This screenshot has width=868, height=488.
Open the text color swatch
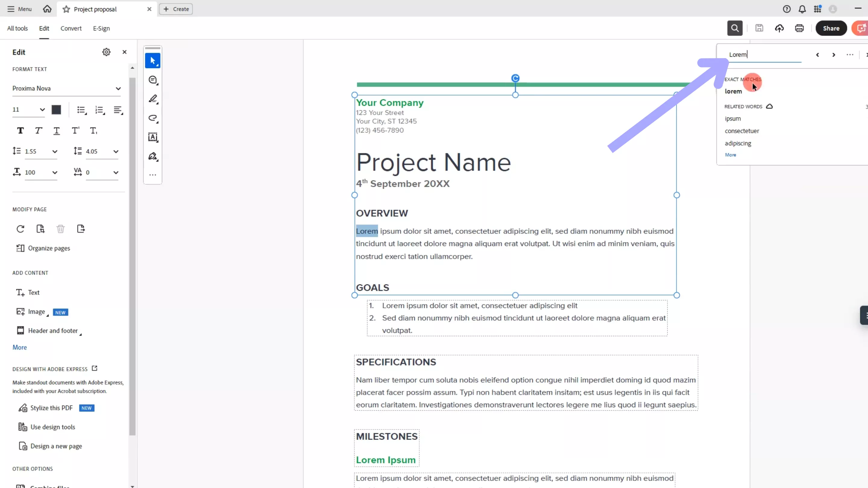(56, 110)
